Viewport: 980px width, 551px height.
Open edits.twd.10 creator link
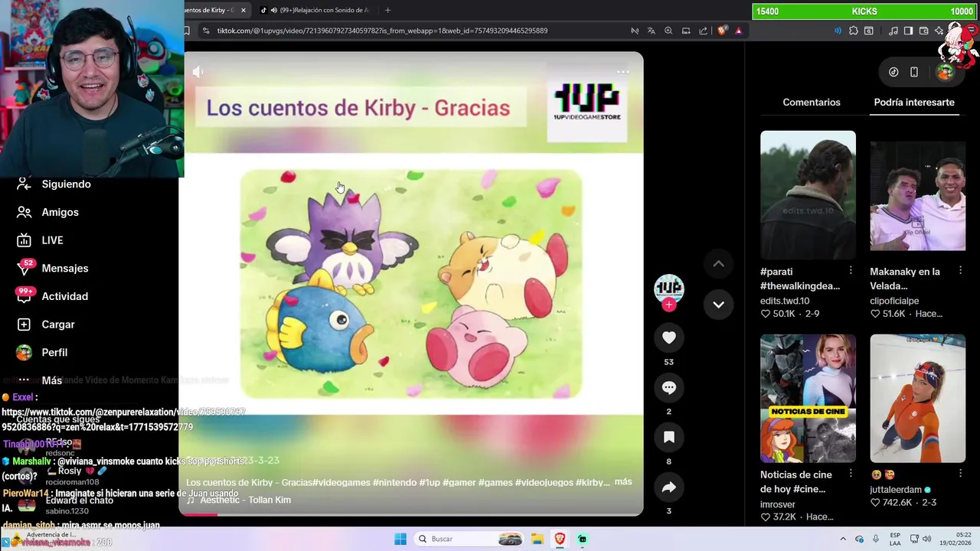pyautogui.click(x=785, y=301)
